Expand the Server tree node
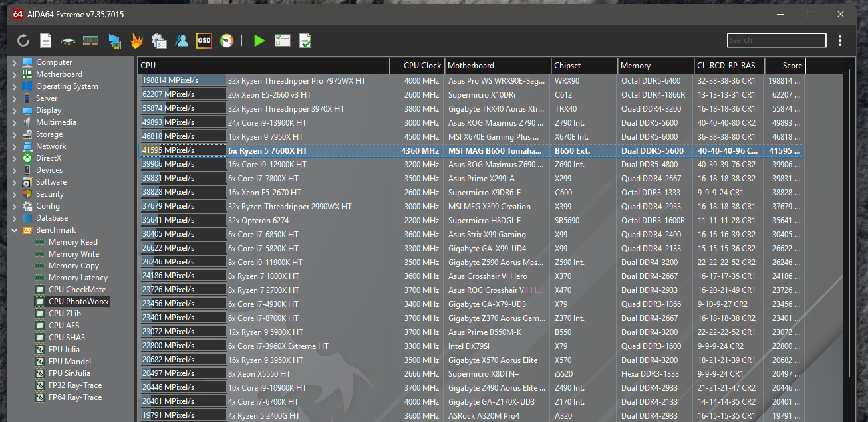Image resolution: width=868 pixels, height=422 pixels. (x=15, y=98)
